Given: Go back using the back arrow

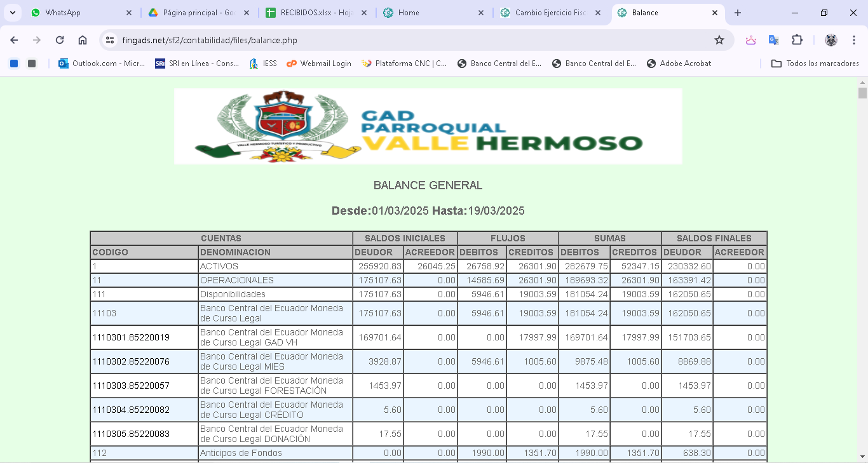Looking at the screenshot, I should click(14, 40).
